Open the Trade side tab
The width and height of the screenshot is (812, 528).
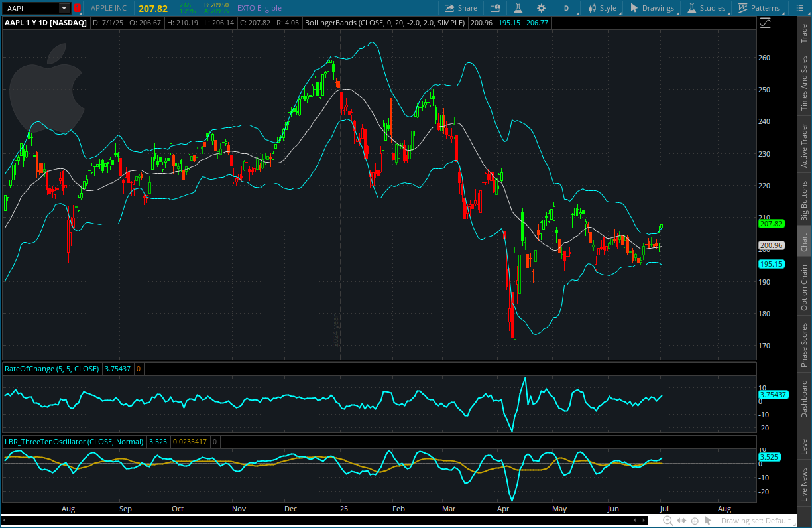804,33
